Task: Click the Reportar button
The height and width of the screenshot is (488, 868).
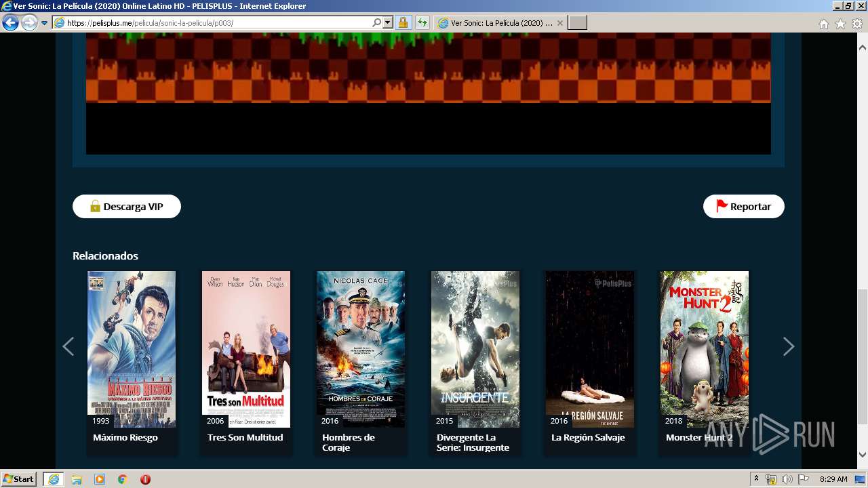Action: click(743, 207)
